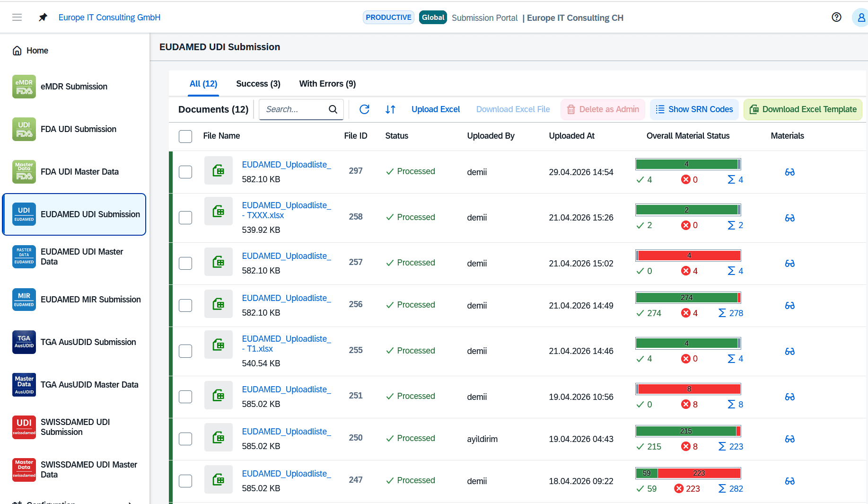Open eMDR Submission from sidebar

[x=74, y=87]
